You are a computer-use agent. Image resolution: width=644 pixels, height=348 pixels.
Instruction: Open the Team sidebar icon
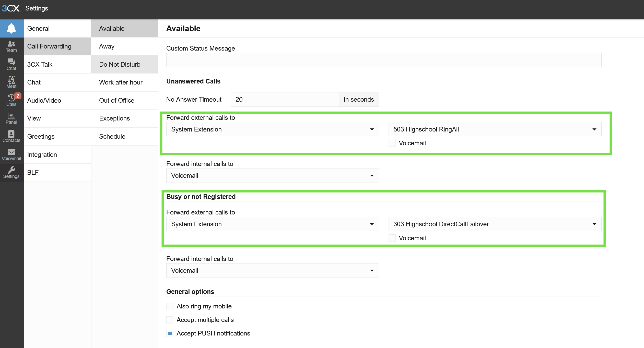click(x=11, y=47)
